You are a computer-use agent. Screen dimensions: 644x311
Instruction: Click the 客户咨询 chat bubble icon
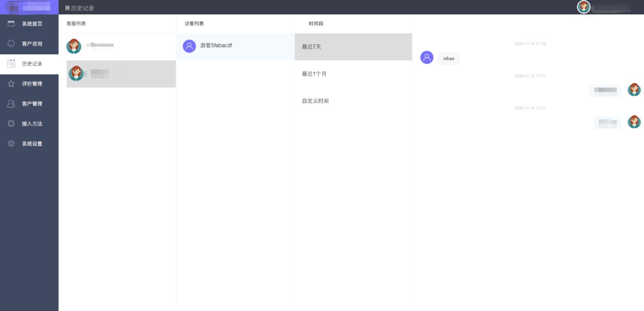(11, 43)
